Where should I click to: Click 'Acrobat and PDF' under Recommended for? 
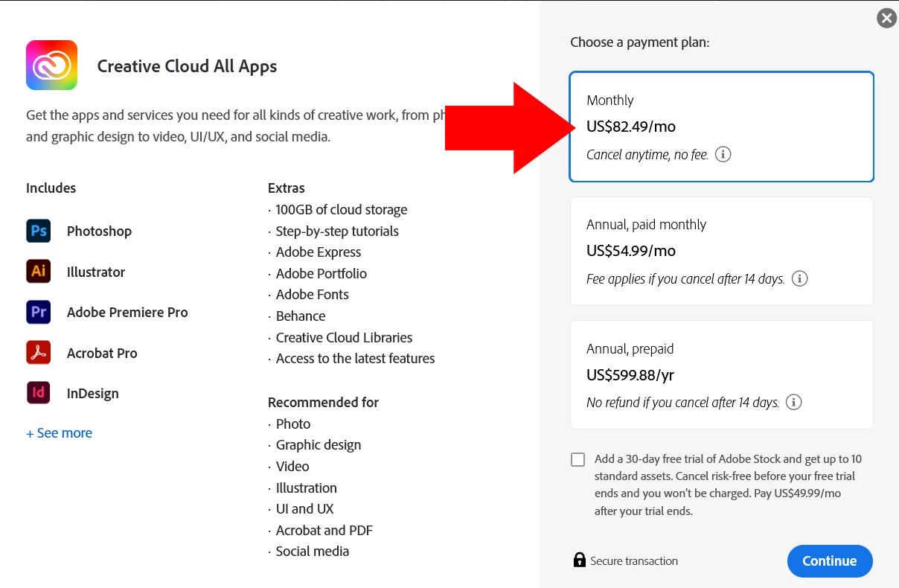[x=324, y=530]
